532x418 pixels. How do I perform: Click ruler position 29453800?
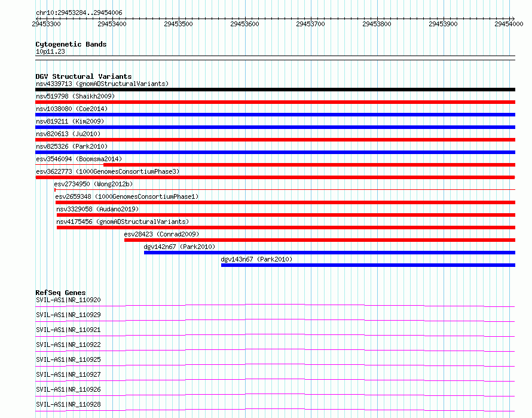[377, 24]
